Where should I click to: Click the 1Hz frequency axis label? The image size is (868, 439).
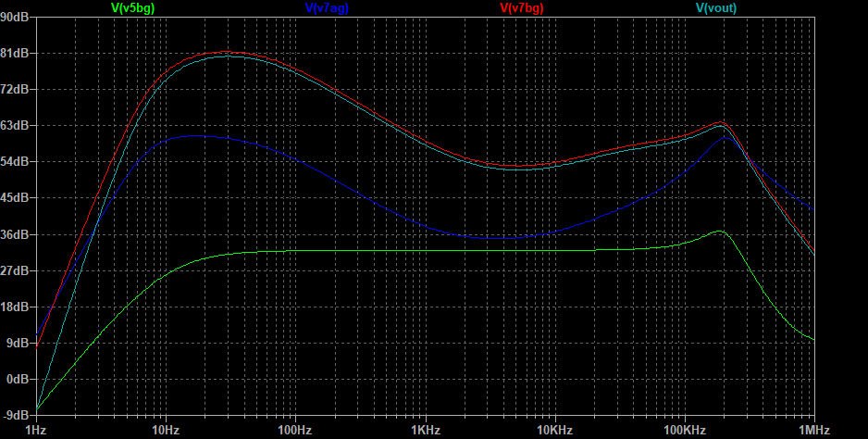coord(36,430)
